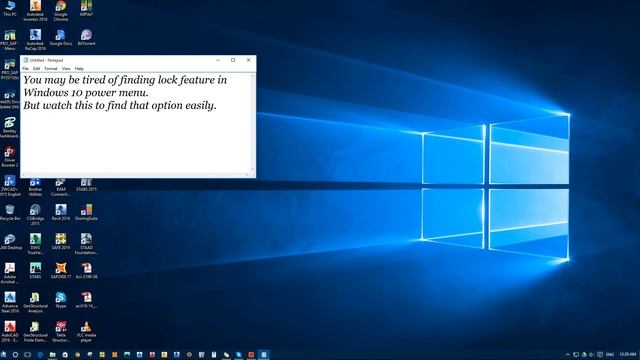Select the AutoCAD 2016 desktop icon
Screen dimensions: 640x360
pyautogui.click(x=10, y=331)
